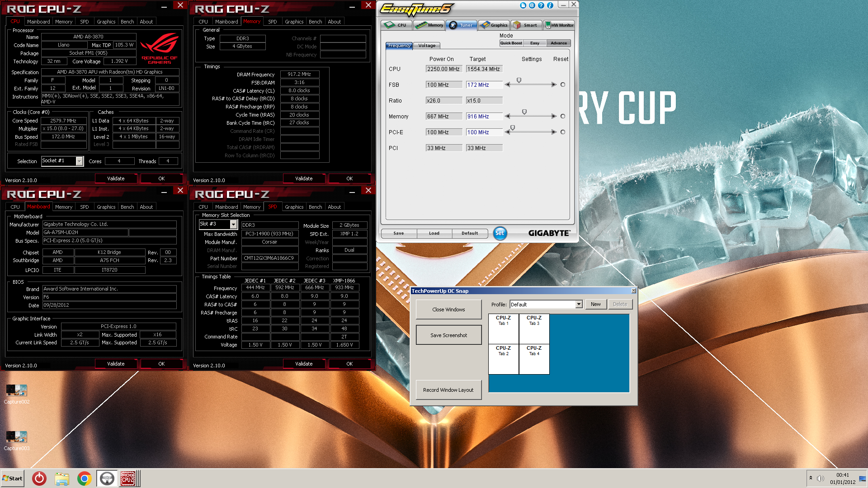Open the Start menu

[x=12, y=479]
